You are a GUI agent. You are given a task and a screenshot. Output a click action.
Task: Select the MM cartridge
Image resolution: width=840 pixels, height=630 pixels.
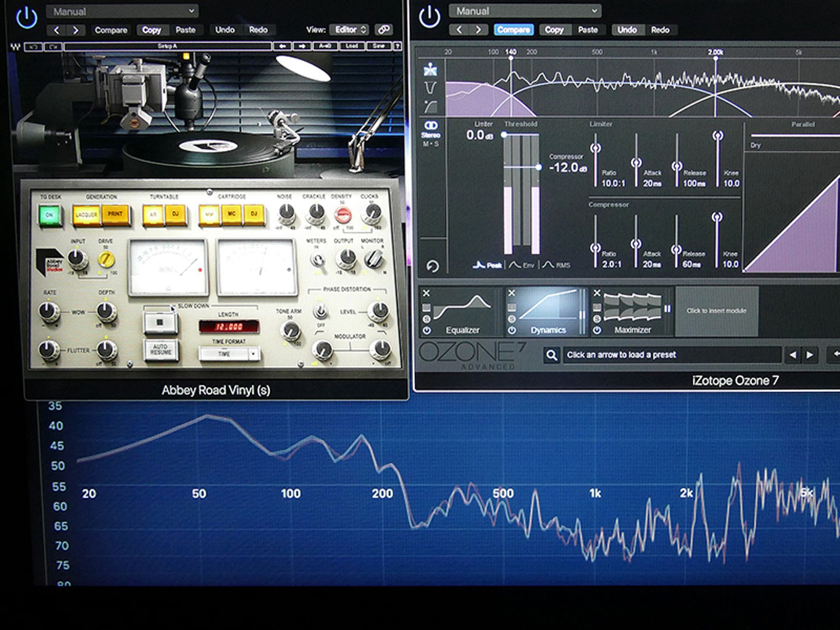209,215
